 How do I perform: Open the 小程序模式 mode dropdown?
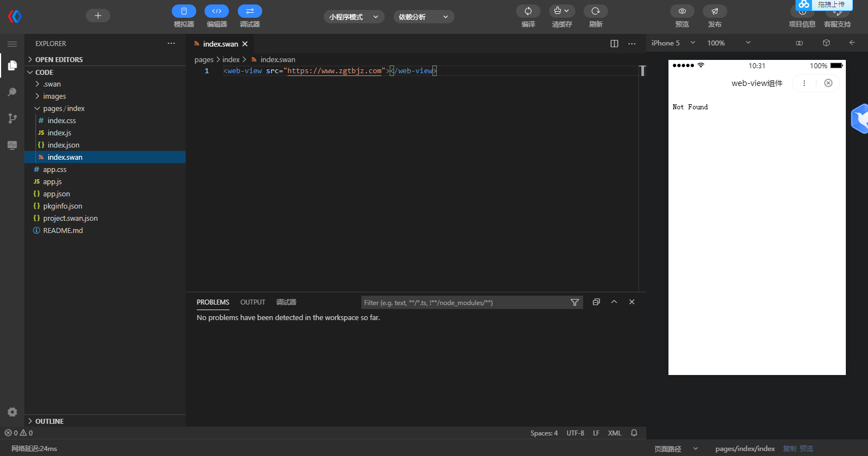click(x=354, y=17)
